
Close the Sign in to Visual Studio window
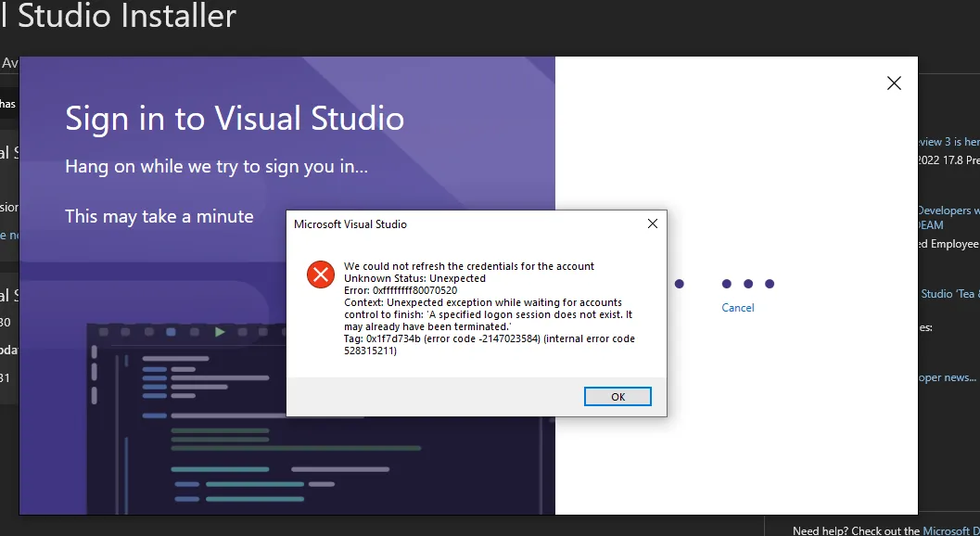pos(894,83)
